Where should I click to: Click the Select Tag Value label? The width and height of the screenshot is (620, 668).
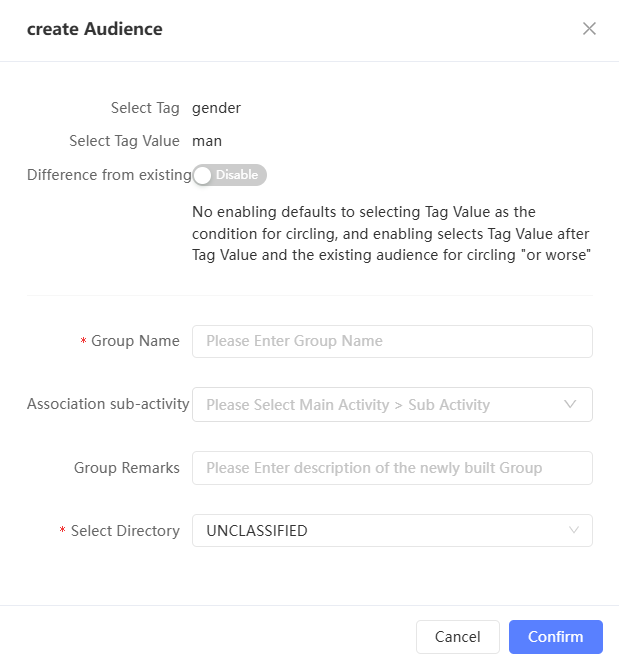point(124,141)
